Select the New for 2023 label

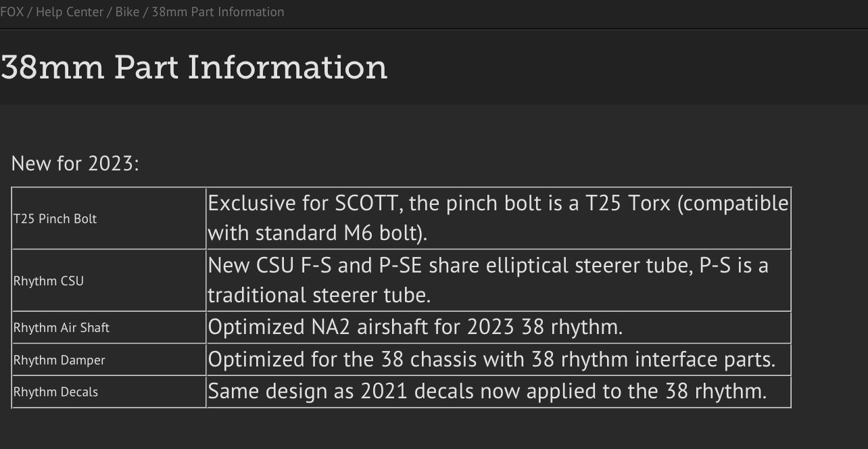click(x=75, y=164)
